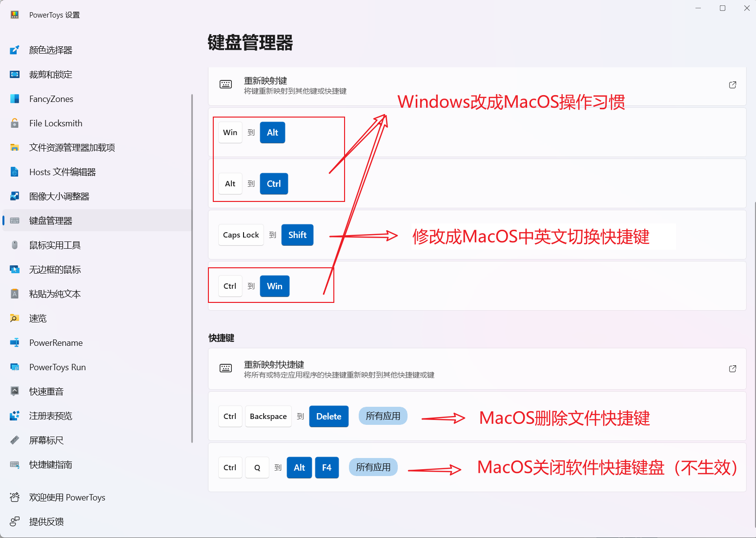This screenshot has height=538, width=756.
Task: Click the PowerRename icon
Action: (15, 342)
